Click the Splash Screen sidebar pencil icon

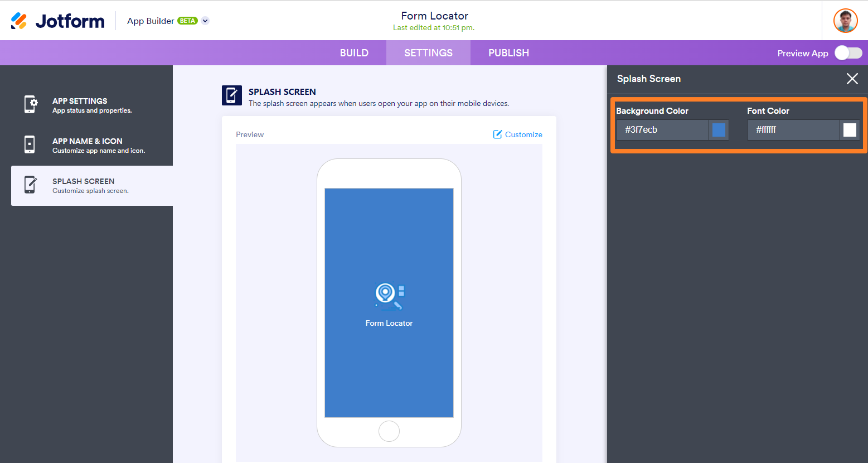click(31, 185)
